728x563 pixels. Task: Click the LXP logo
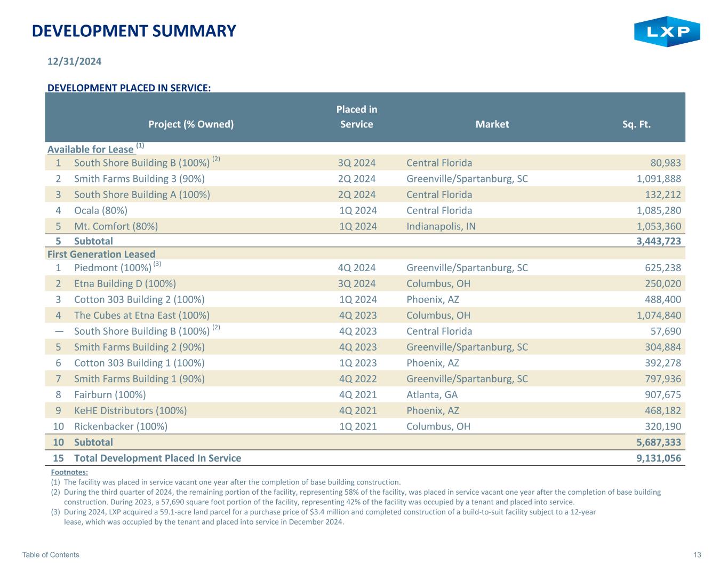[667, 31]
